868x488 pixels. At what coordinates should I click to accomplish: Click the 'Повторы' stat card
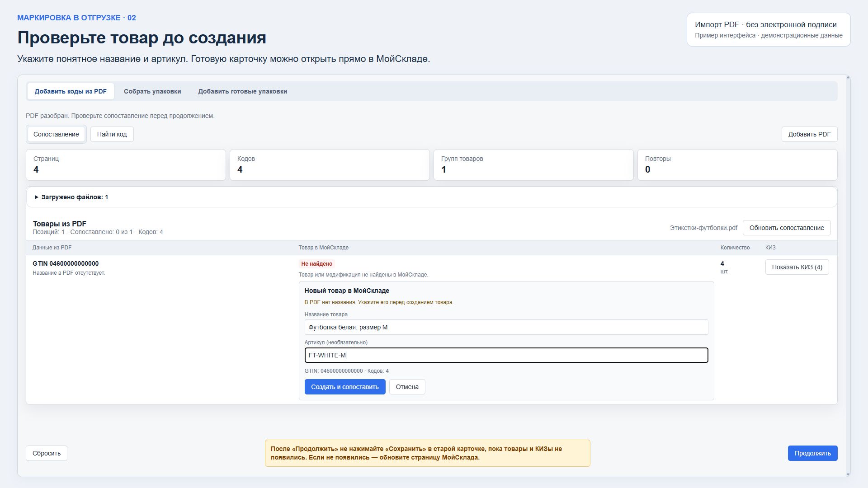pos(737,165)
